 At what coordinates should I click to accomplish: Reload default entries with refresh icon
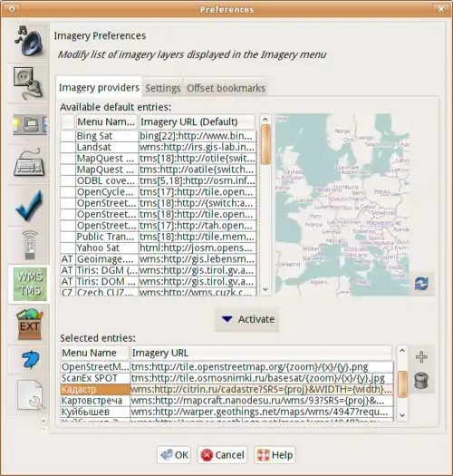point(422,284)
